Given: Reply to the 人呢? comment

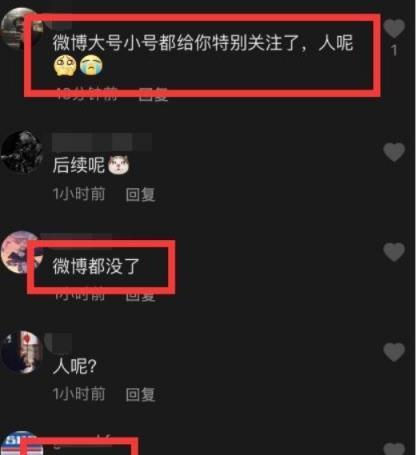Looking at the screenshot, I should click(140, 394).
